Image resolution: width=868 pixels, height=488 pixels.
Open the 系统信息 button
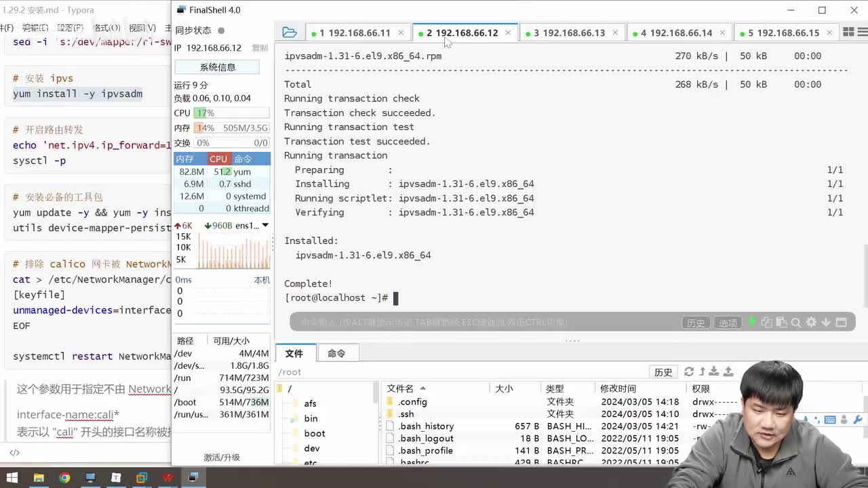pyautogui.click(x=217, y=67)
